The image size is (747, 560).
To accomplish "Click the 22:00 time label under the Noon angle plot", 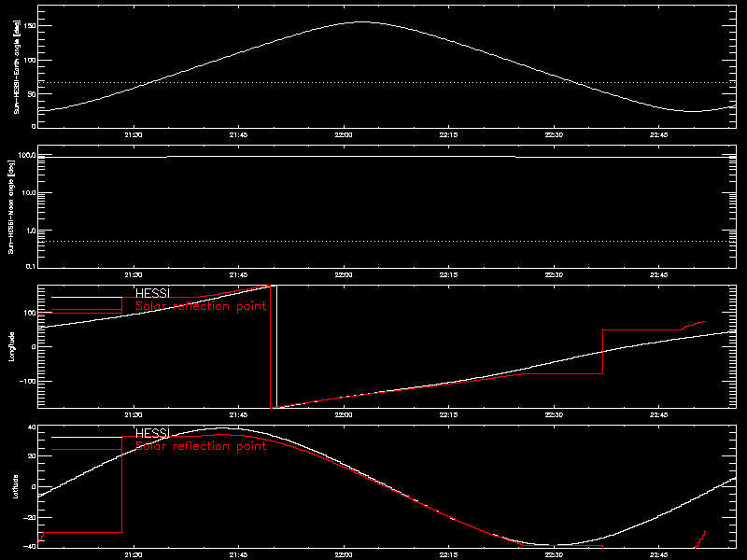I will [x=344, y=275].
